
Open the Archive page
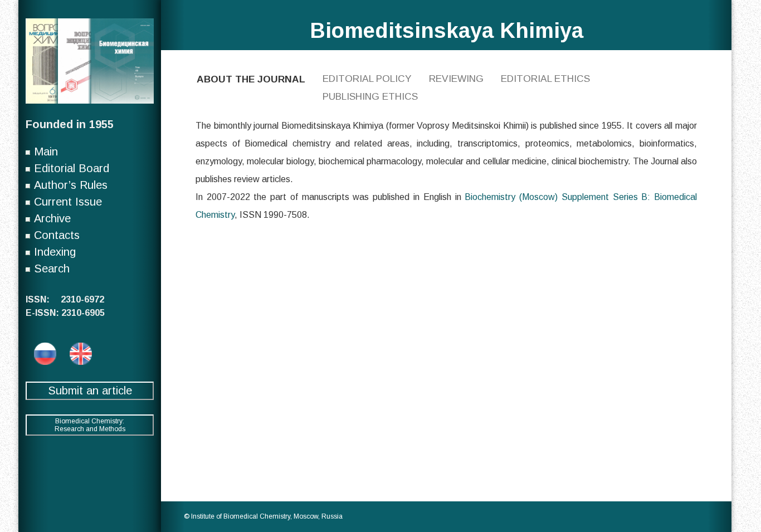click(x=52, y=218)
